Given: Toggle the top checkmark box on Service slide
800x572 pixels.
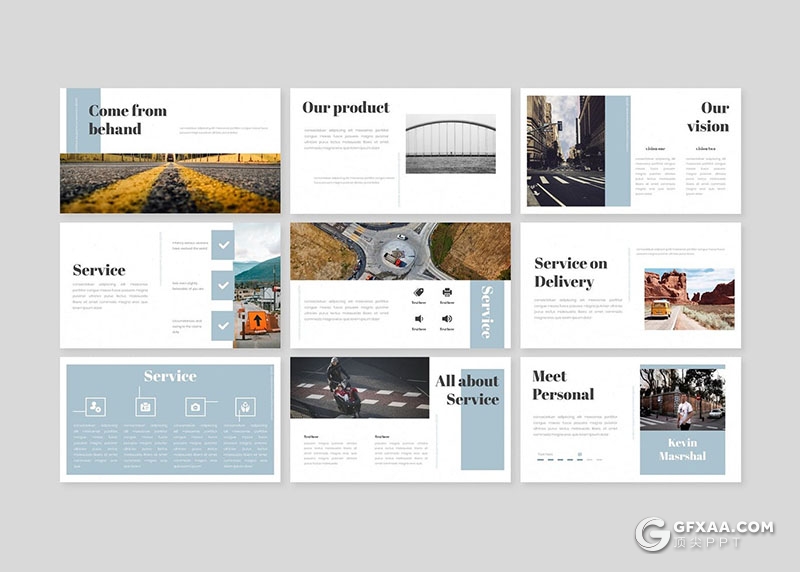Looking at the screenshot, I should coord(222,245).
